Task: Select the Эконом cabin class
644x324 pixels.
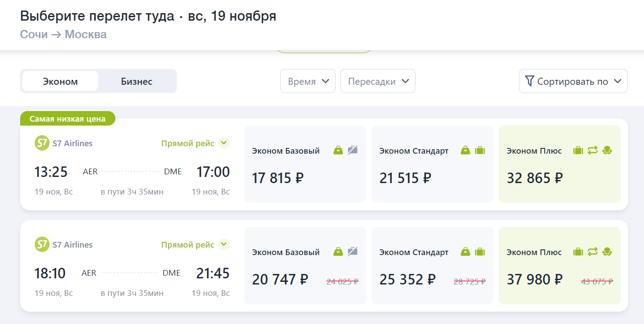Action: 60,81
